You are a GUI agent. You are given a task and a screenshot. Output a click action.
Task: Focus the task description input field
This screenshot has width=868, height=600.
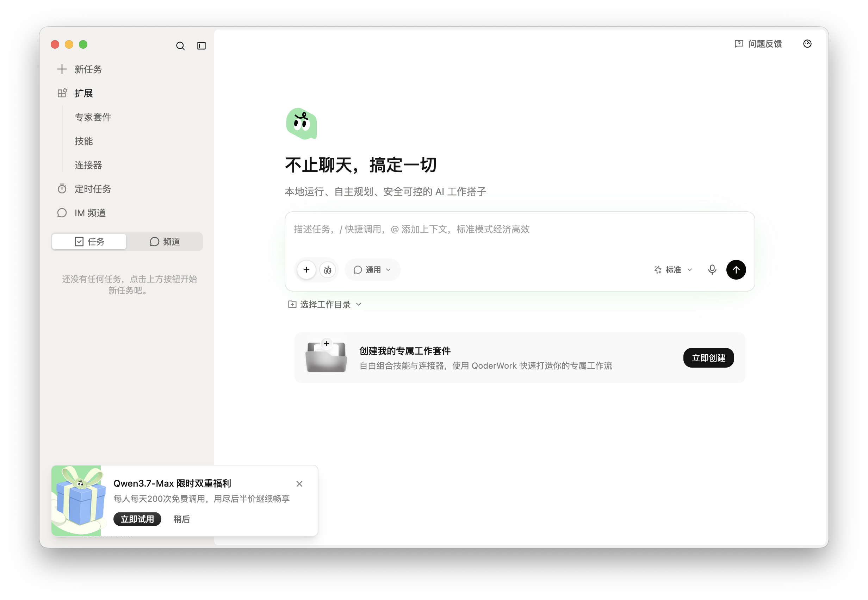pos(520,230)
